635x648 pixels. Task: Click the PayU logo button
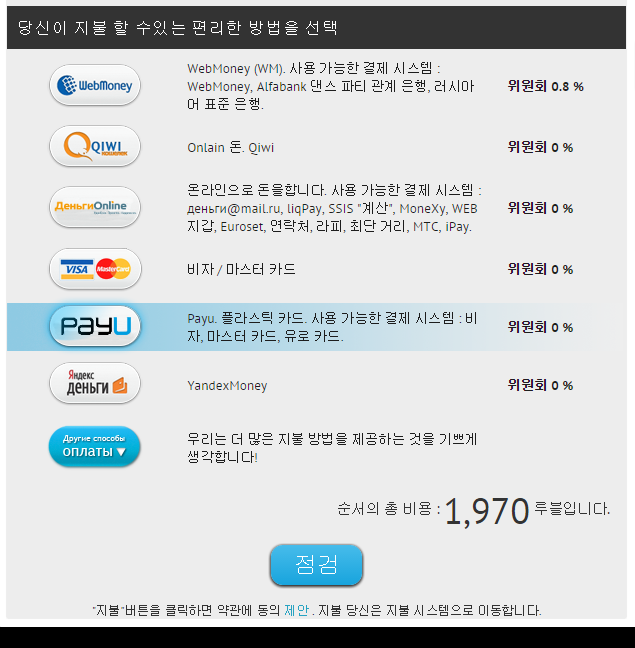click(95, 326)
